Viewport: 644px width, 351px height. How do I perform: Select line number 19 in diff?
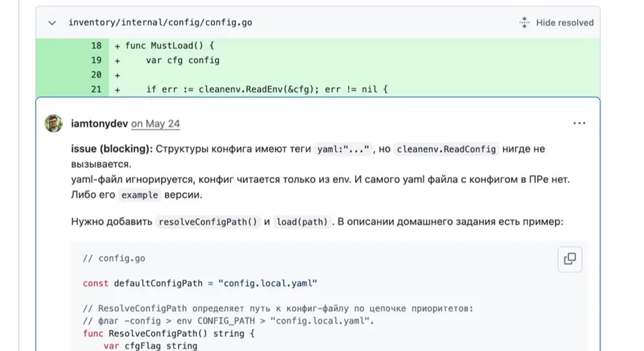pos(96,60)
